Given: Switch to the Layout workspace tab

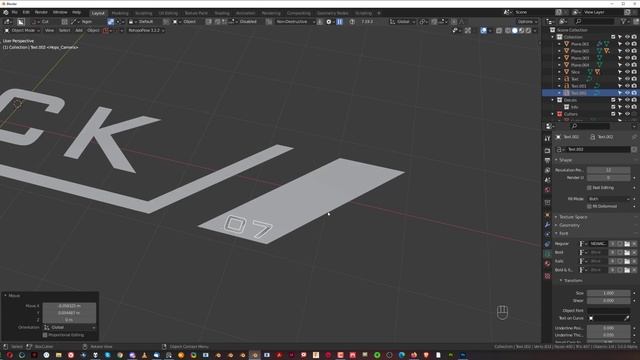Looking at the screenshot, I should tap(98, 13).
